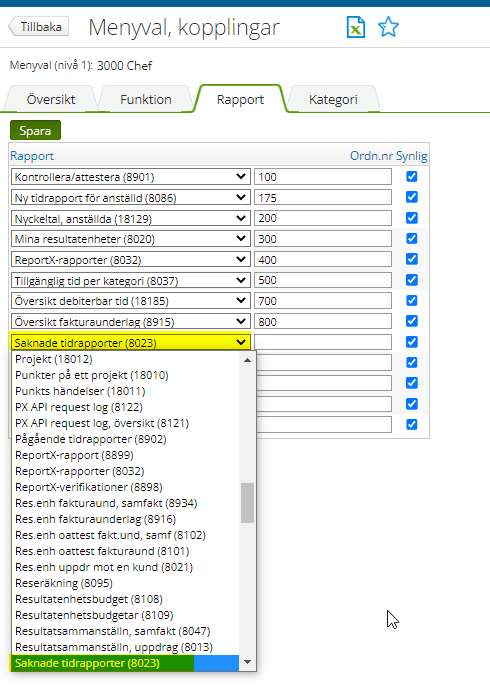Viewport: 490px width, 695px height.
Task: Toggle Synlig checkbox on the ReportX-rapporter row
Action: coord(412,259)
